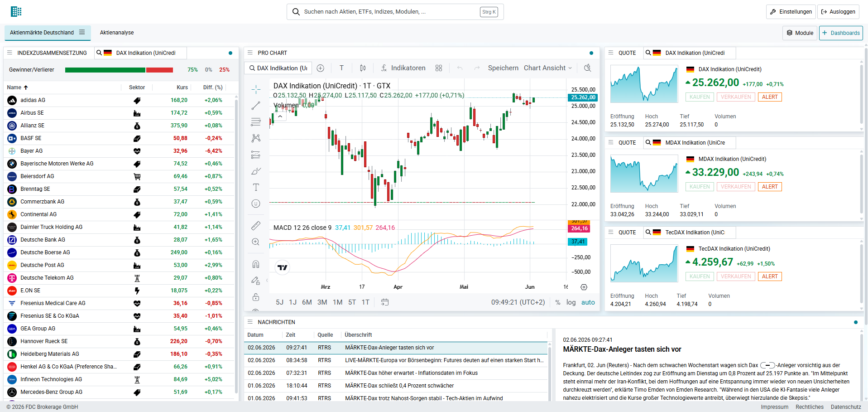
Task: Open the Datenschutz footer link
Action: point(846,407)
